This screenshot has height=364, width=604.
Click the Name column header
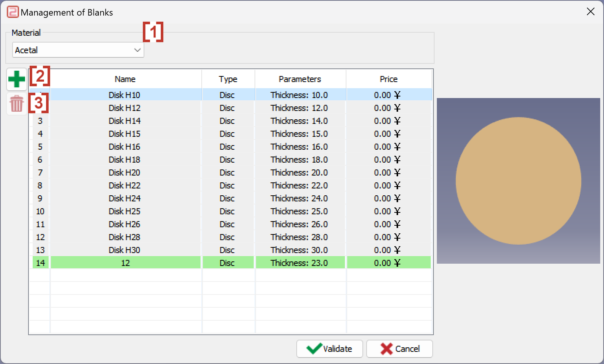click(125, 79)
